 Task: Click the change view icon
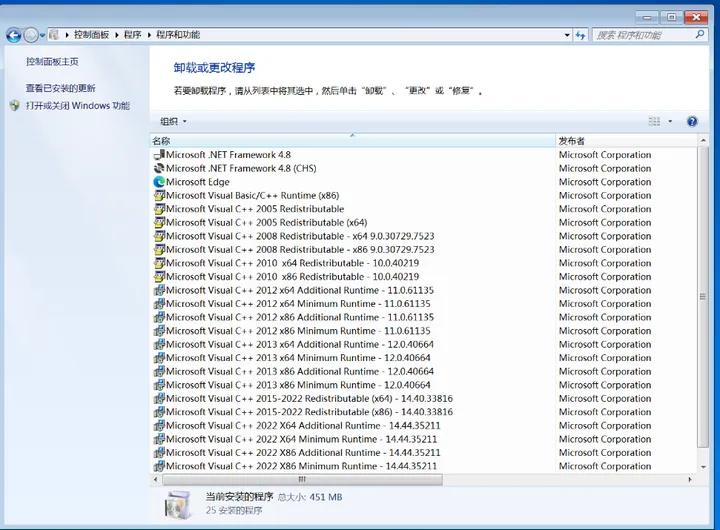point(654,121)
